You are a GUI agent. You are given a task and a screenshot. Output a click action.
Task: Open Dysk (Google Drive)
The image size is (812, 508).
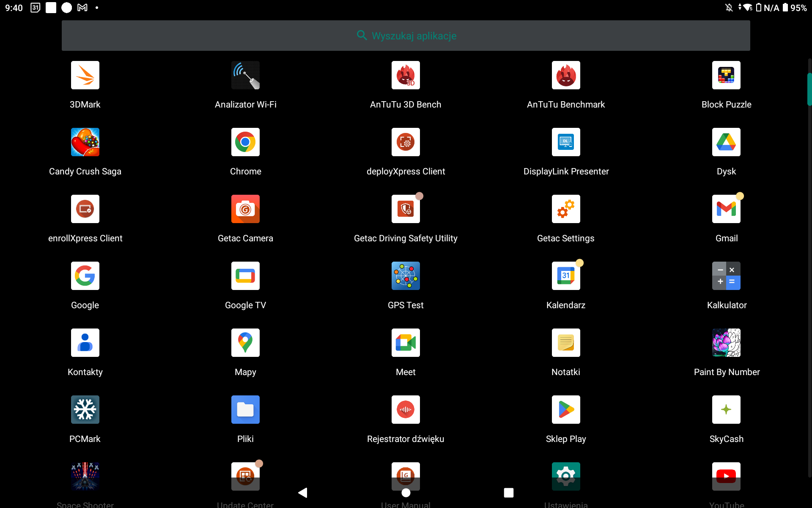726,142
